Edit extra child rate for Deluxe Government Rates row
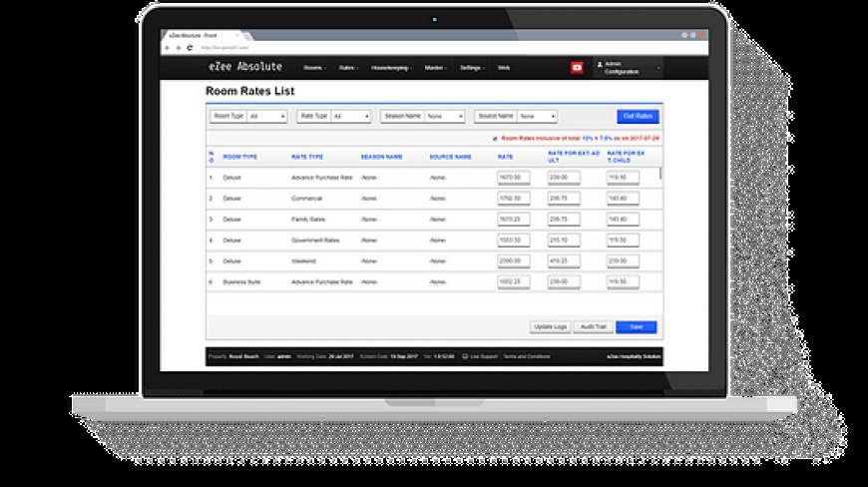This screenshot has height=487, width=868. click(x=623, y=241)
